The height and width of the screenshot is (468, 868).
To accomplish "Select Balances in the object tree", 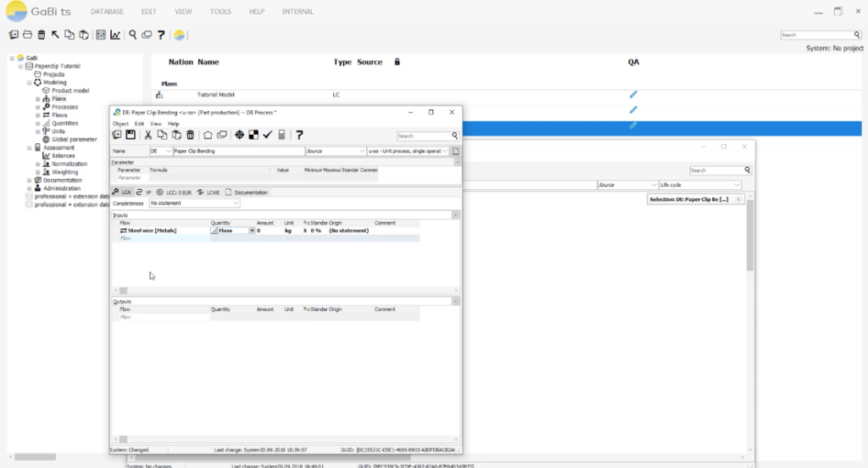I will 63,156.
